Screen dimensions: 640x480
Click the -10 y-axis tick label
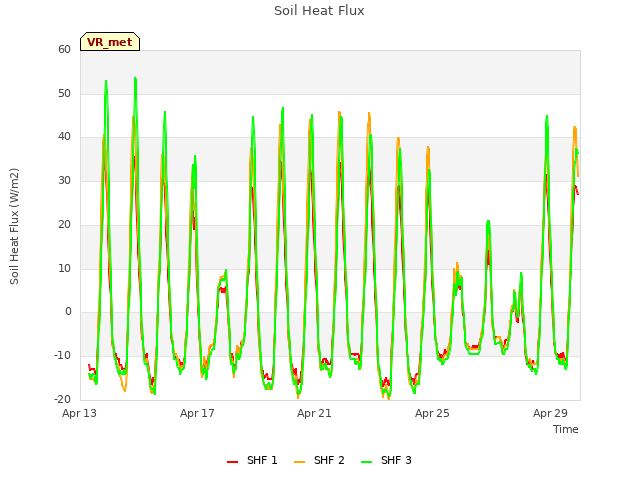click(62, 356)
